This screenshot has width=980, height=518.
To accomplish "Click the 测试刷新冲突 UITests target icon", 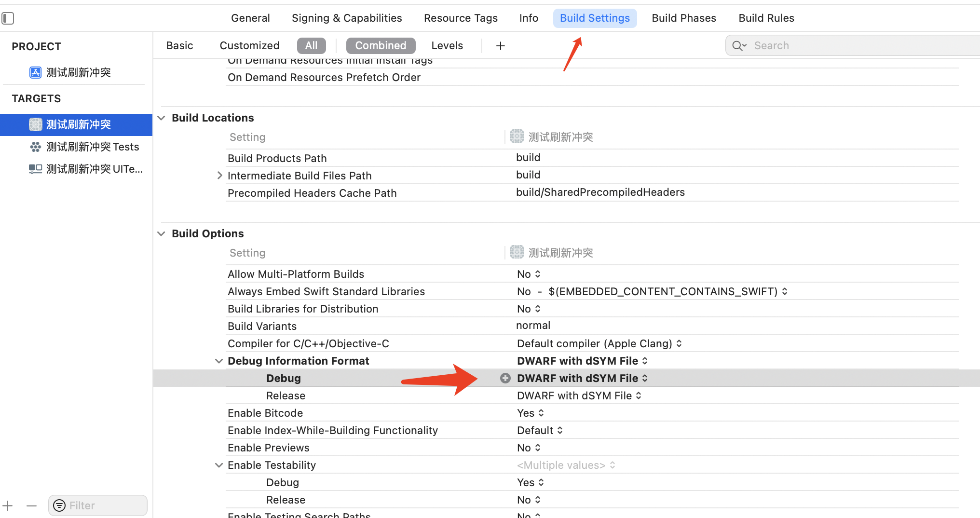I will point(35,169).
